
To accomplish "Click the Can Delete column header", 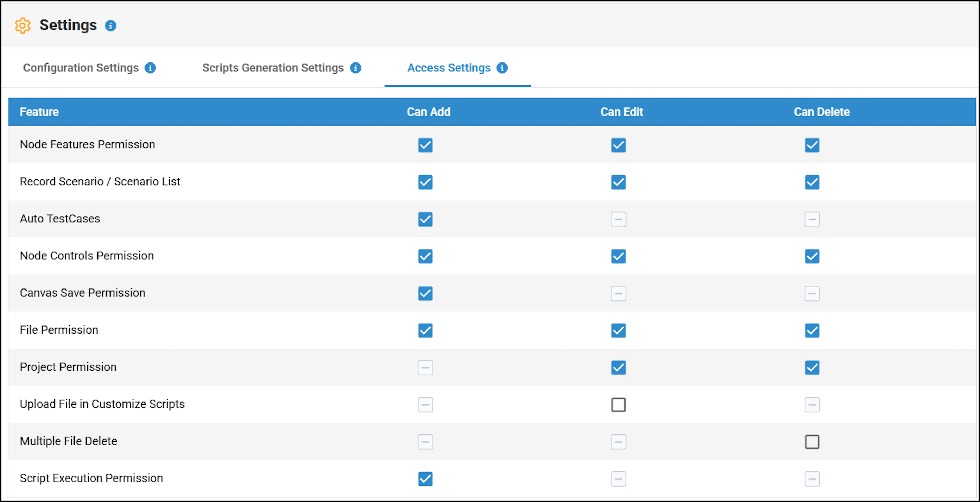I will (822, 112).
